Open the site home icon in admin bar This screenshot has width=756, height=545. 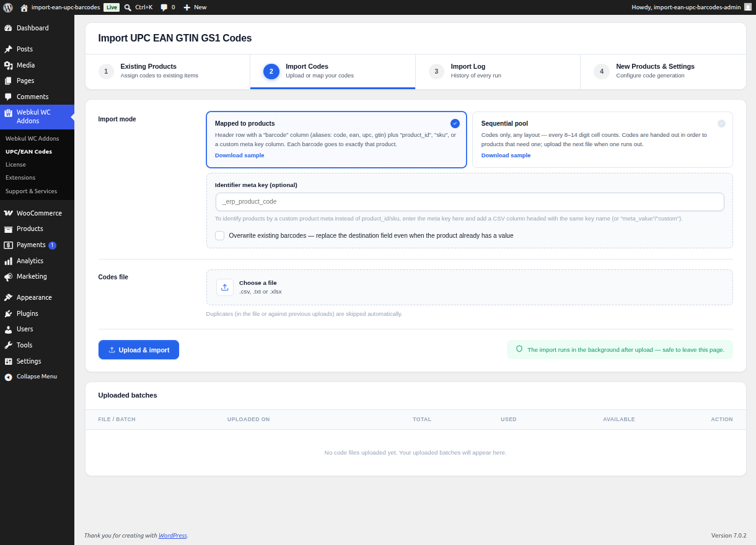(x=24, y=7)
